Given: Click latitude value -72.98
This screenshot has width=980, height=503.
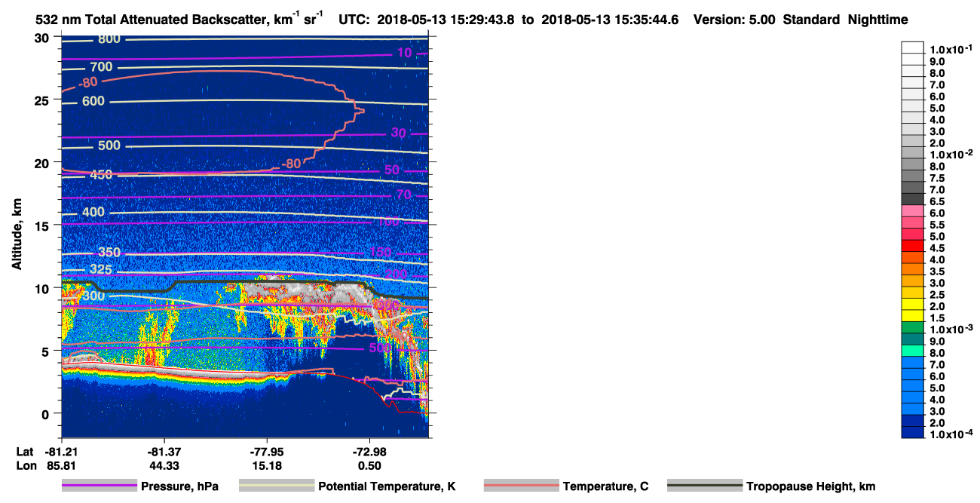Looking at the screenshot, I should (x=370, y=452).
